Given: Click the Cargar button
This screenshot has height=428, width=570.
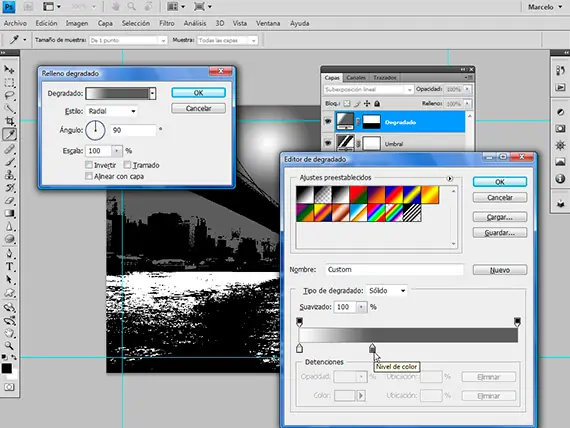Looking at the screenshot, I should pyautogui.click(x=500, y=217).
